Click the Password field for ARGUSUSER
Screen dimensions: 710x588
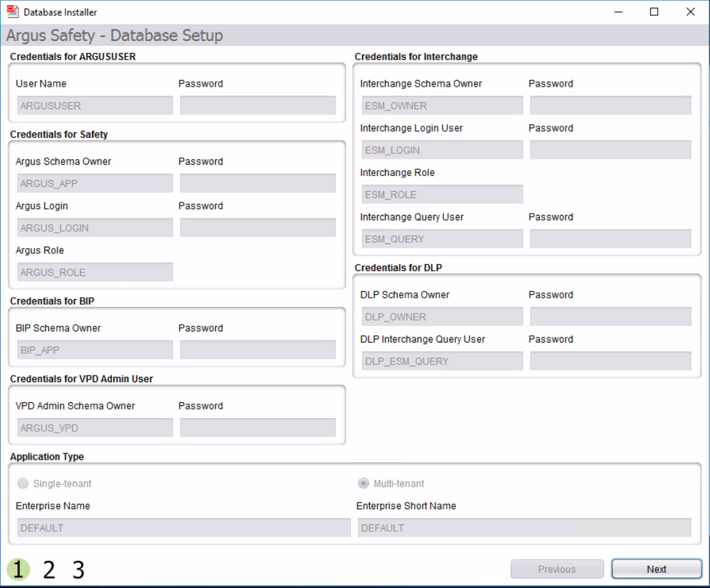click(257, 105)
